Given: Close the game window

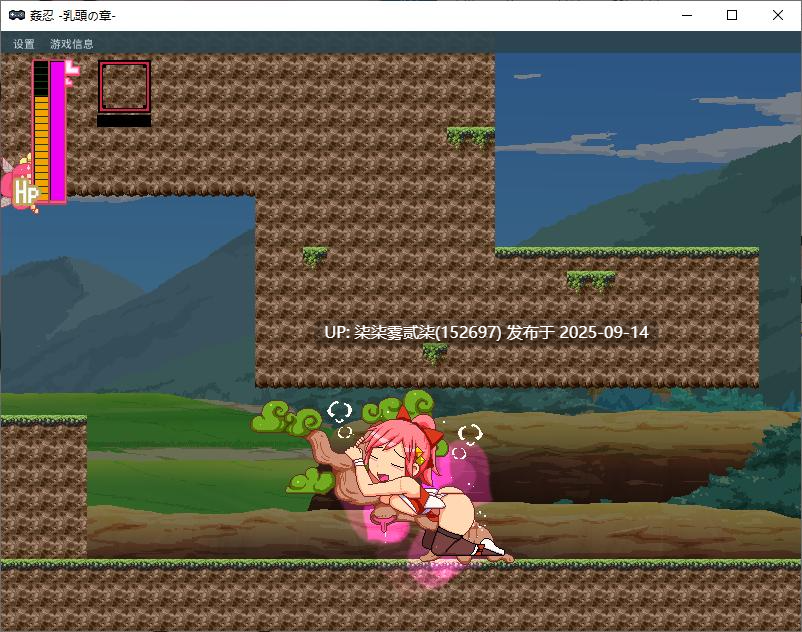Looking at the screenshot, I should click(778, 15).
